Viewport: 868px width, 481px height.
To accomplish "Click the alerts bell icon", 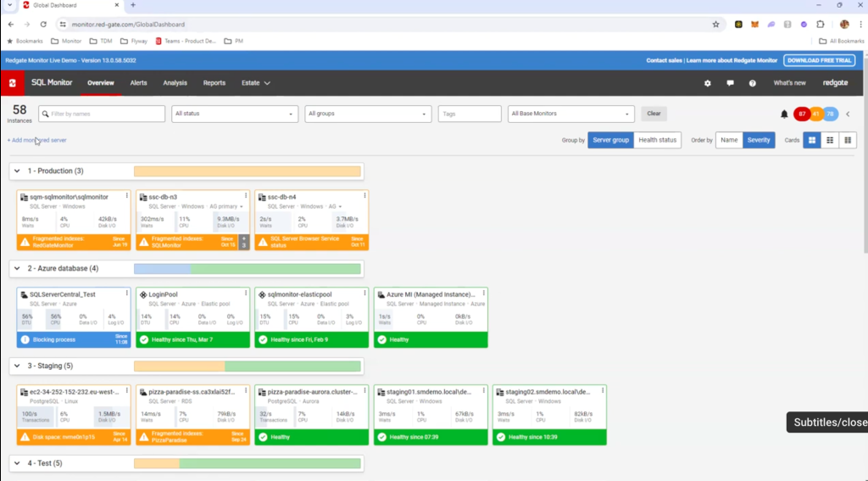I will 784,115.
